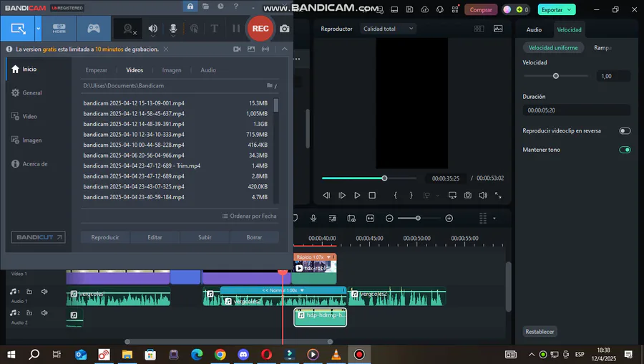Lock the Audio 1 track

[x=29, y=291]
